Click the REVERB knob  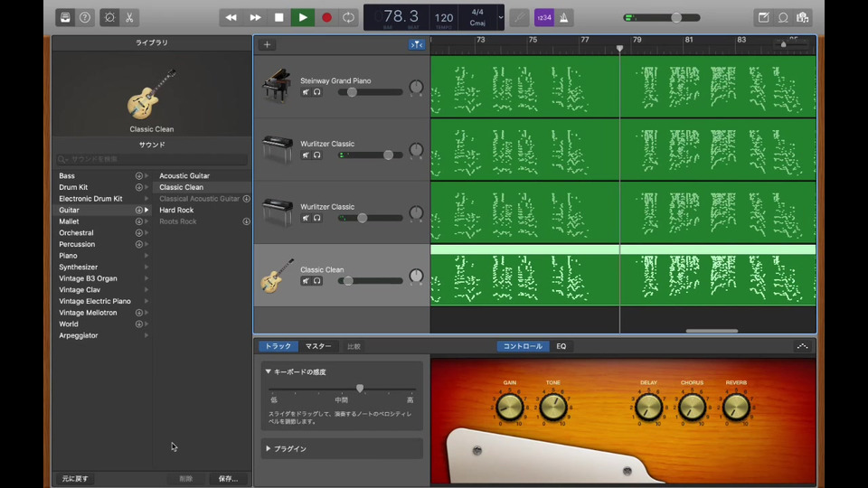click(736, 408)
